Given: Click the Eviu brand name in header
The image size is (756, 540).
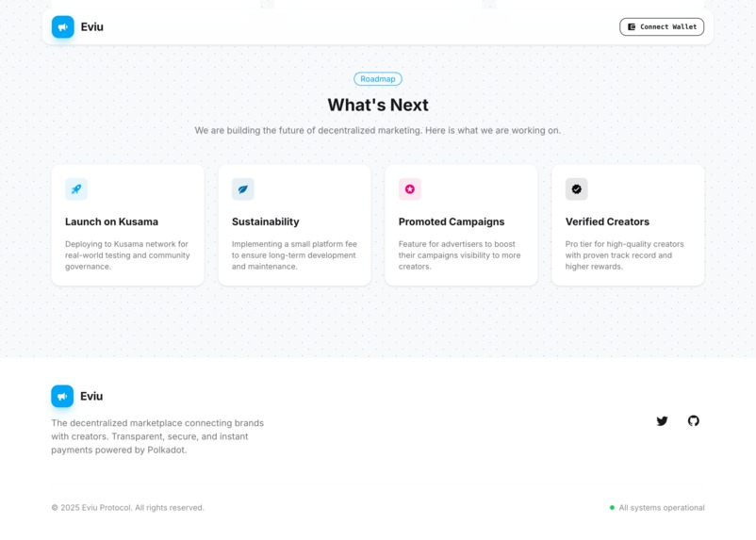Looking at the screenshot, I should tap(91, 27).
